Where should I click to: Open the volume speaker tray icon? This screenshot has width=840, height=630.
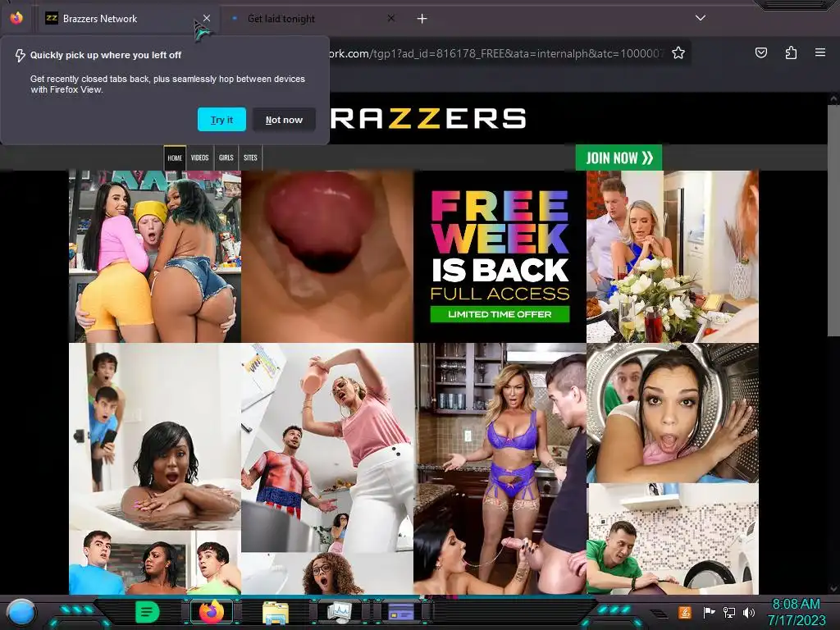click(x=749, y=612)
